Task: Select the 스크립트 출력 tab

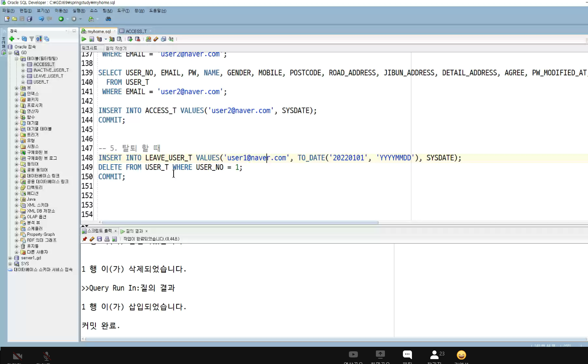Action: tap(99, 231)
